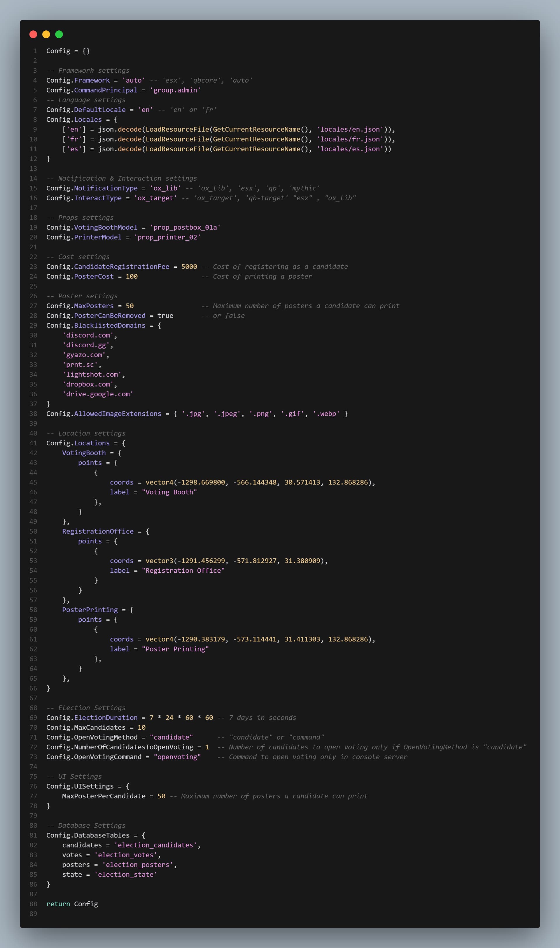
Task: Click the '.webp' extension string
Action: pyautogui.click(x=326, y=414)
